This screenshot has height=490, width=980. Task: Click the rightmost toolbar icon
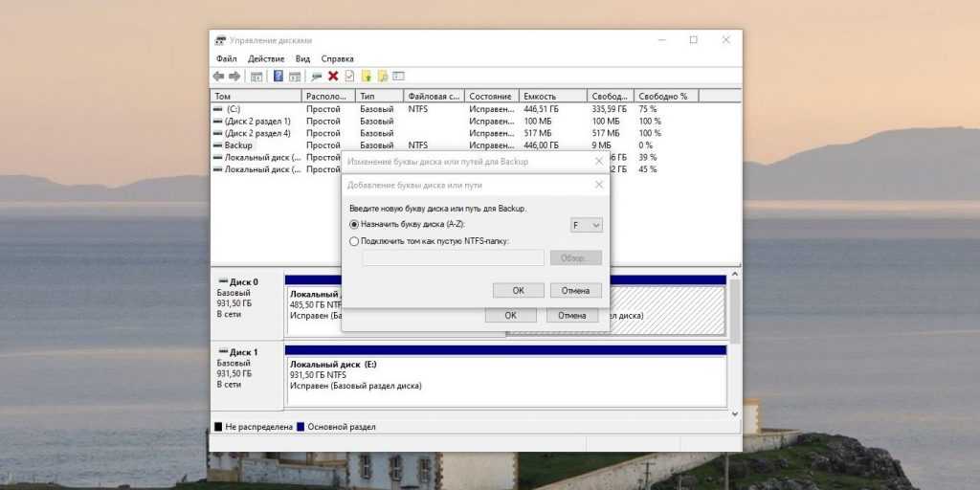(x=399, y=76)
